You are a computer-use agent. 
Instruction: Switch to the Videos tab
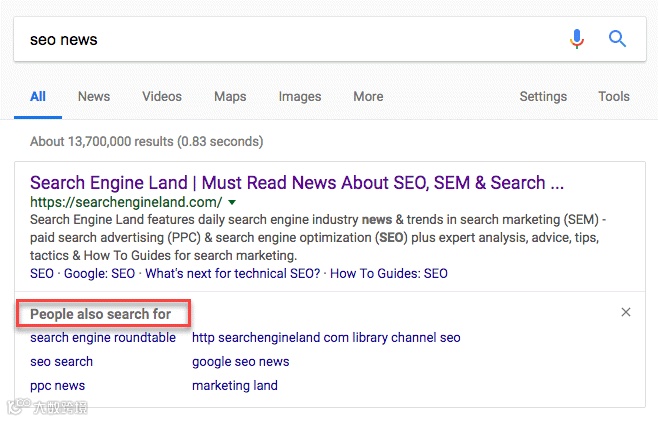(162, 97)
